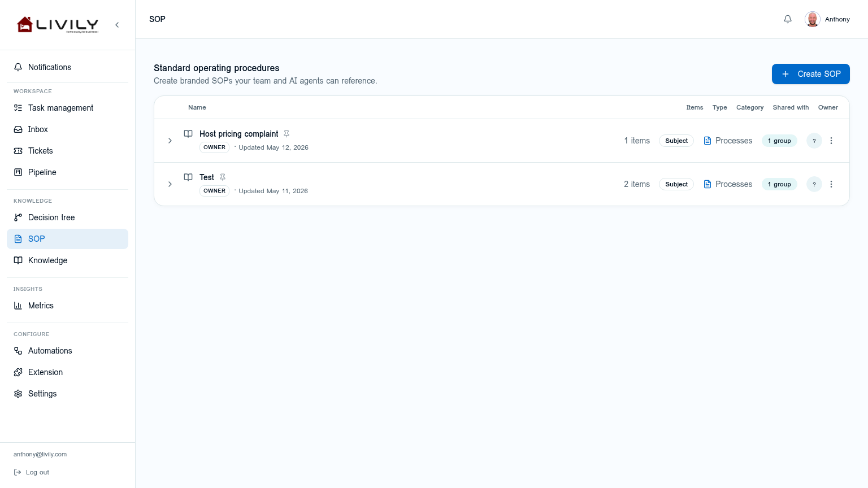This screenshot has width=868, height=488.
Task: Click the Anthony username in header
Action: [x=837, y=19]
